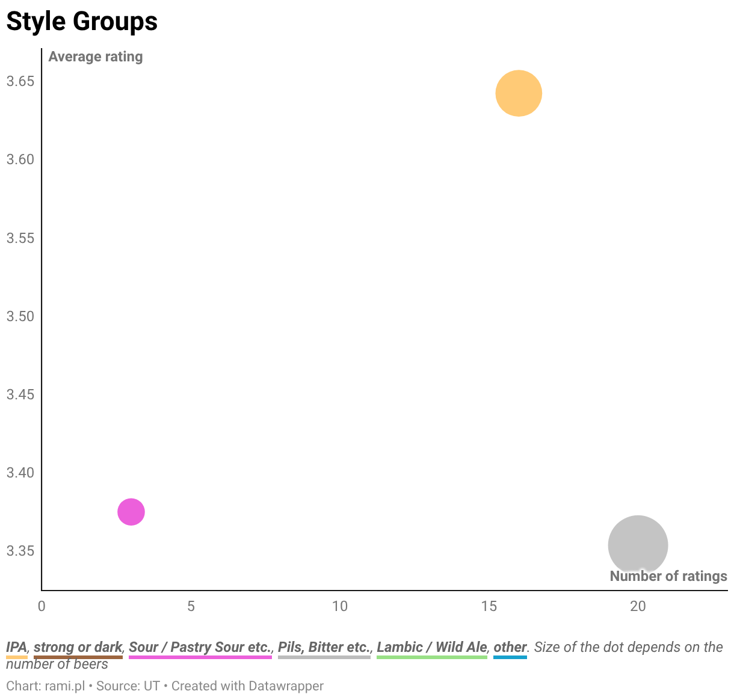Click the blue other legend color bar
The width and height of the screenshot is (734, 700).
pos(510,657)
